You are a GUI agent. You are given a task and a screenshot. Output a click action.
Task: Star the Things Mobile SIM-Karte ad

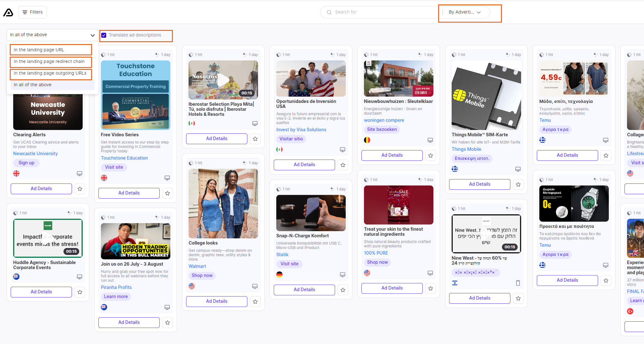click(x=518, y=184)
